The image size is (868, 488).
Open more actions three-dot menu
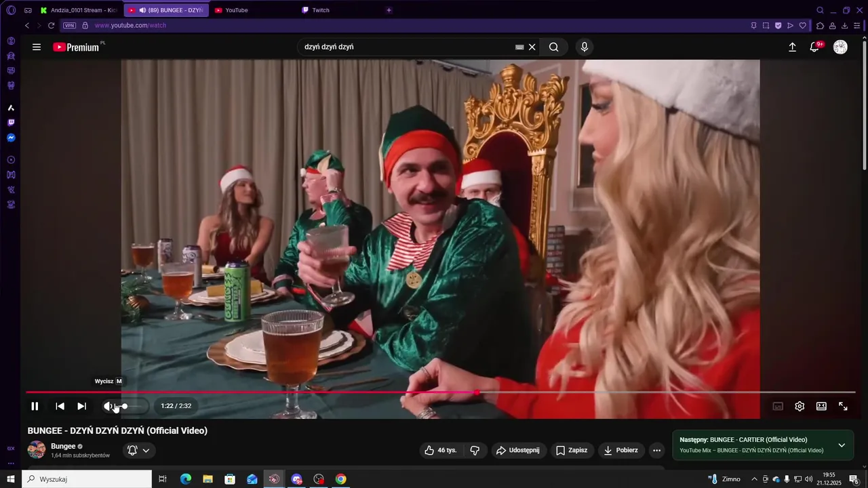click(656, 450)
